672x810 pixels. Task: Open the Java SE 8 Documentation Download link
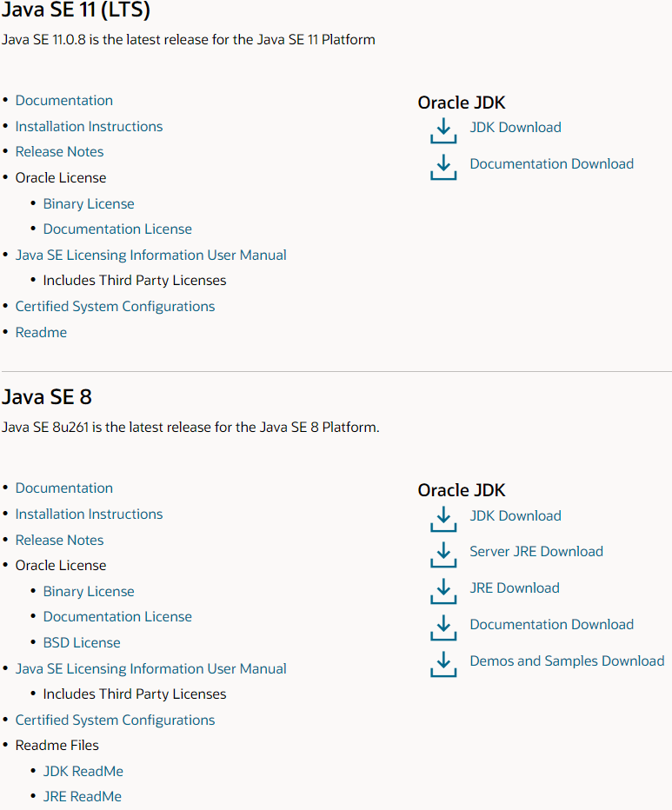(551, 624)
